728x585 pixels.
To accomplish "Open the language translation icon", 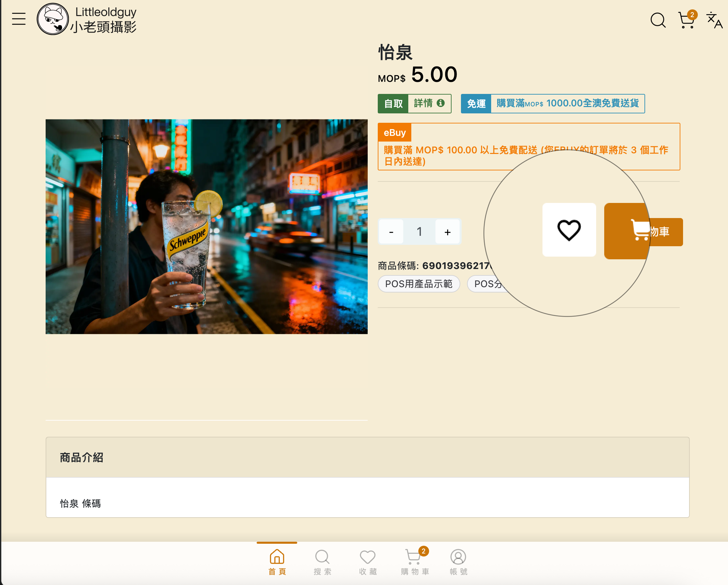I will [x=714, y=20].
